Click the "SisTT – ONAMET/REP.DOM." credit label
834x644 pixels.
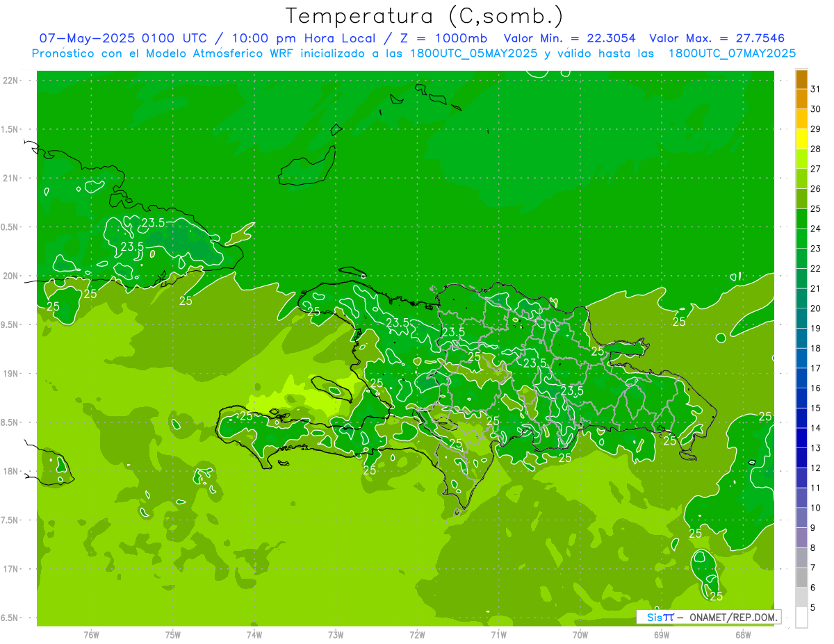[709, 617]
